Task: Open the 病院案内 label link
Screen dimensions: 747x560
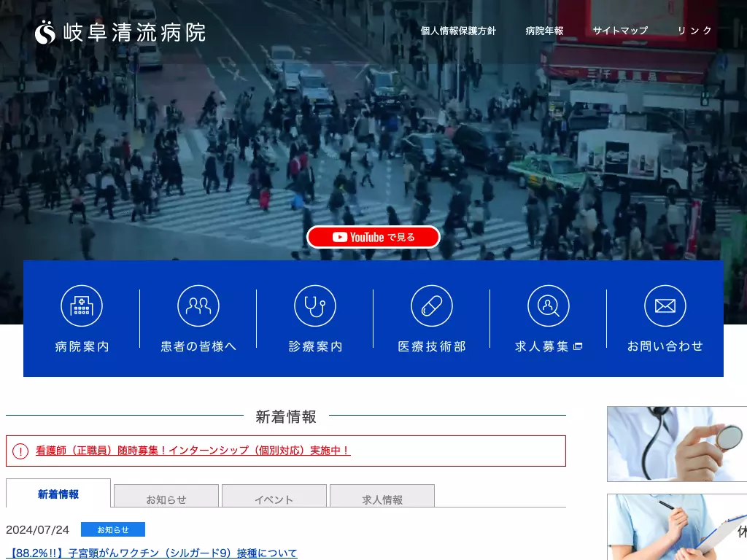Action: coord(82,346)
